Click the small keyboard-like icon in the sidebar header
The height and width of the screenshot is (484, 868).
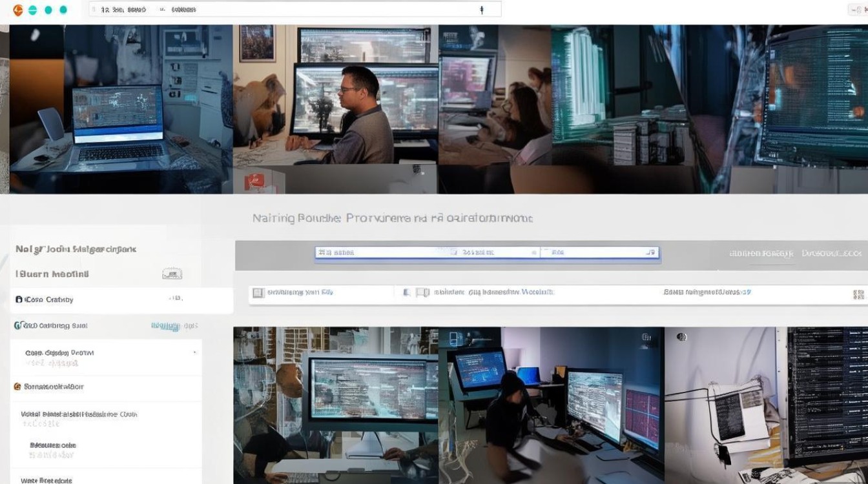pos(172,274)
